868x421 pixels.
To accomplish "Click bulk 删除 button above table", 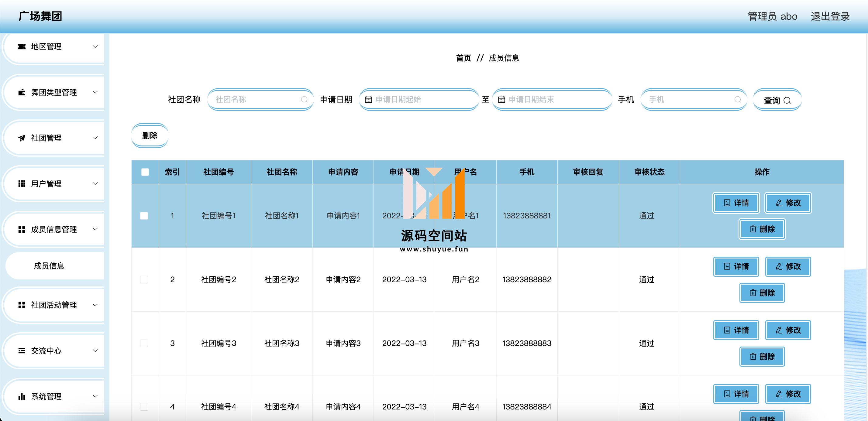I will [150, 135].
